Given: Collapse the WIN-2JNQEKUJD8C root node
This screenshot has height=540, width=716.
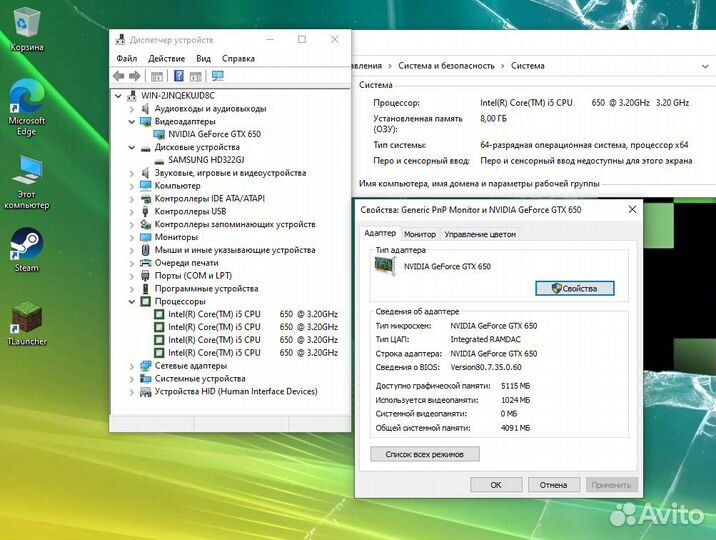Looking at the screenshot, I should tap(118, 96).
